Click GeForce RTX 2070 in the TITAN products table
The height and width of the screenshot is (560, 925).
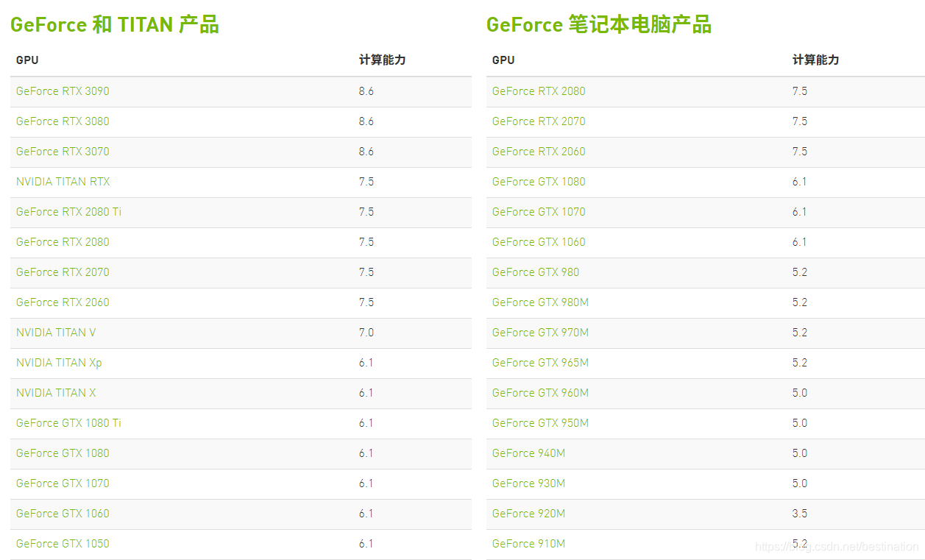point(63,272)
